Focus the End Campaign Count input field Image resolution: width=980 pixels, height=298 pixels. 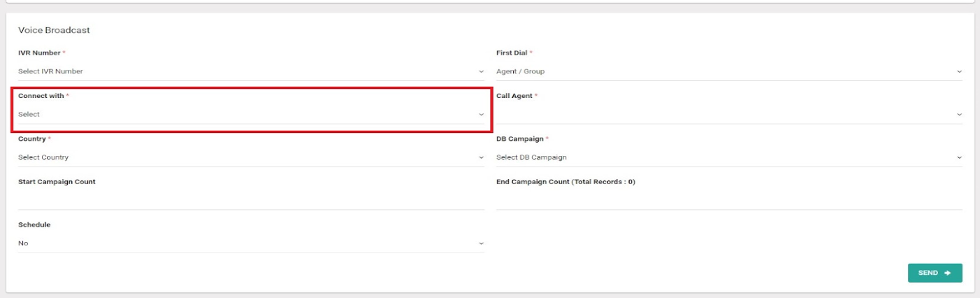(729, 200)
